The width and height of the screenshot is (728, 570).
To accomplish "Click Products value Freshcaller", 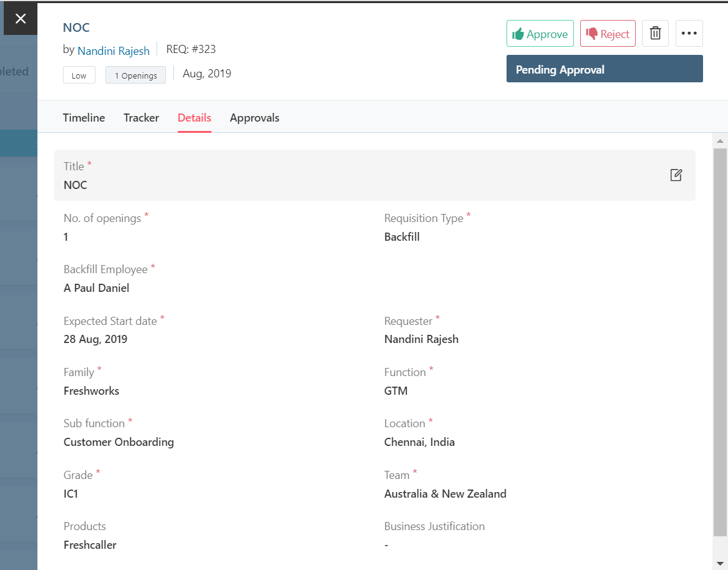I will pos(90,545).
